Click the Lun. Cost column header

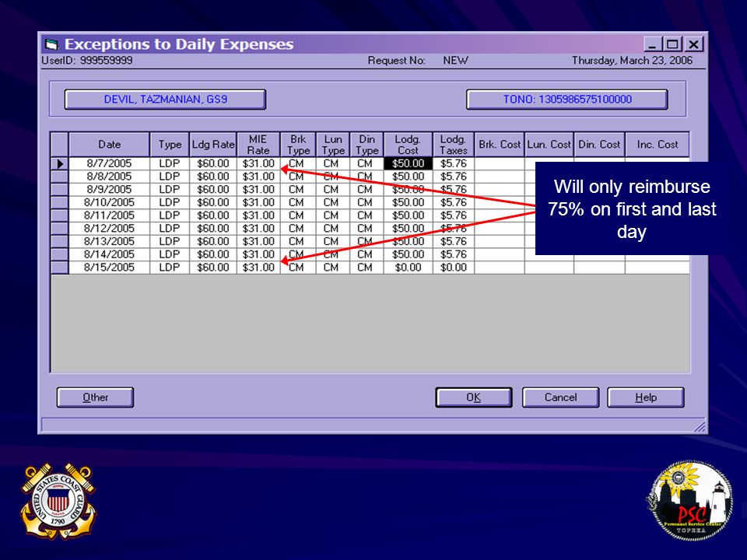pos(549,145)
